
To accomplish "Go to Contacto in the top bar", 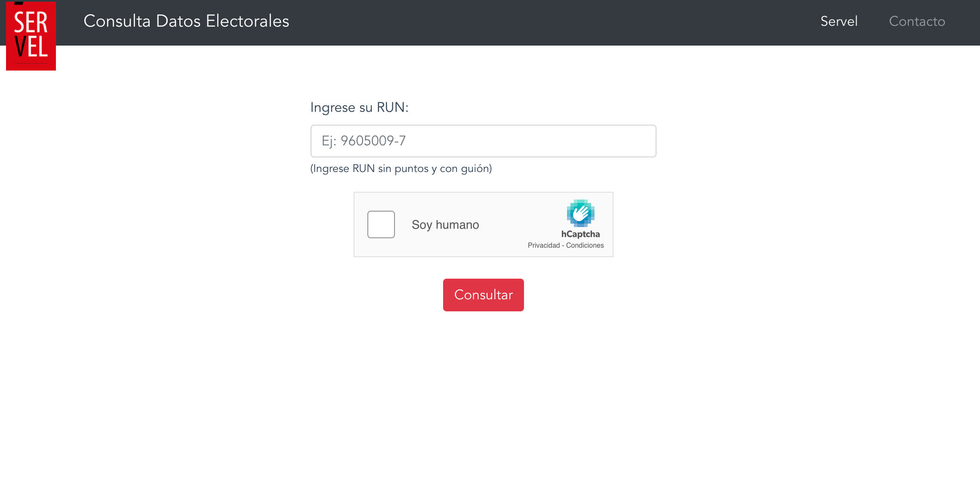I will [917, 22].
